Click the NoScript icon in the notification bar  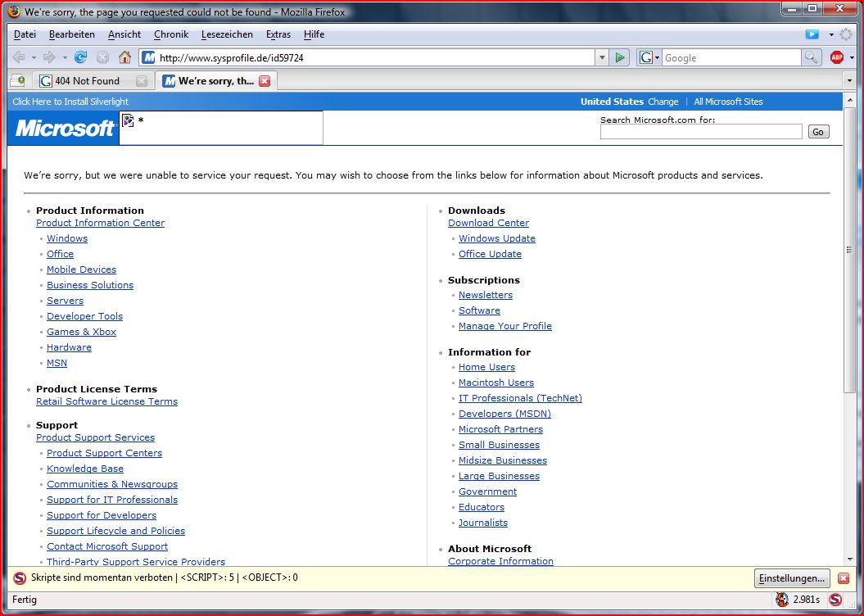[x=20, y=578]
